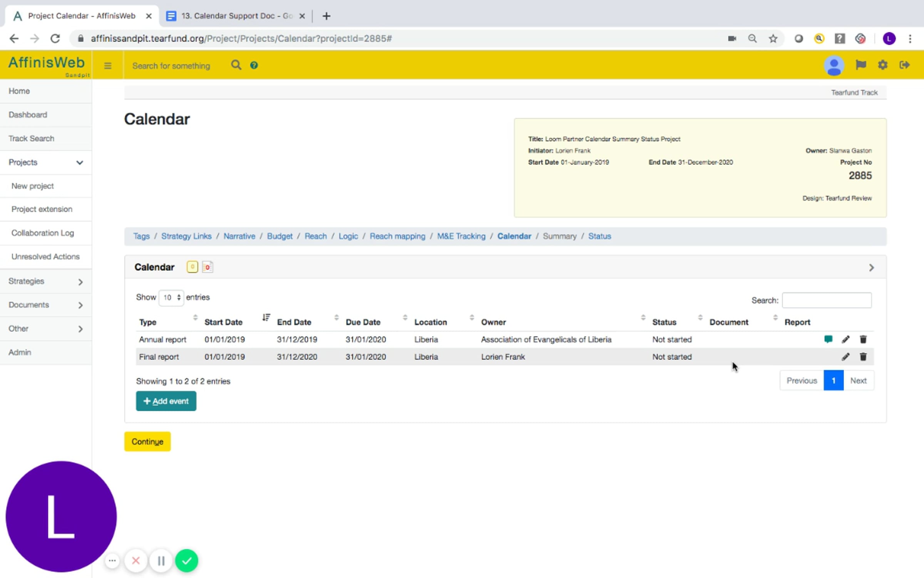Open Collaboration Log in sidebar
This screenshot has width=924, height=578.
point(46,233)
